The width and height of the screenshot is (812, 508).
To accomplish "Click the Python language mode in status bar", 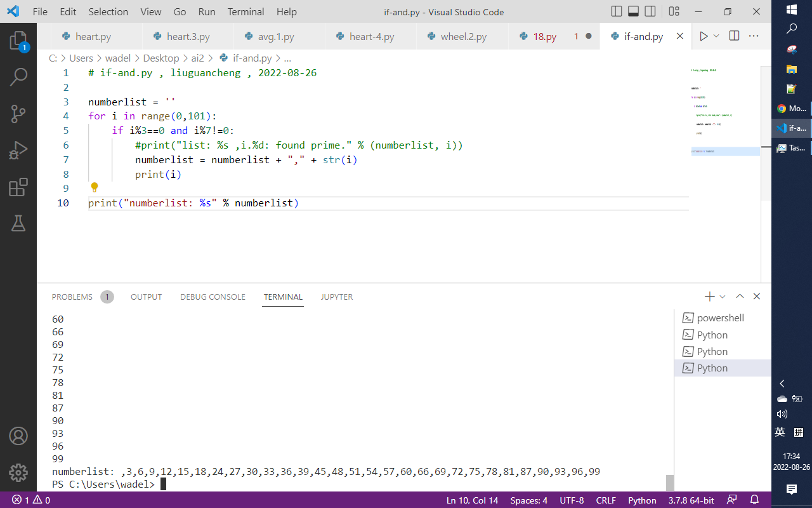I will tap(642, 500).
